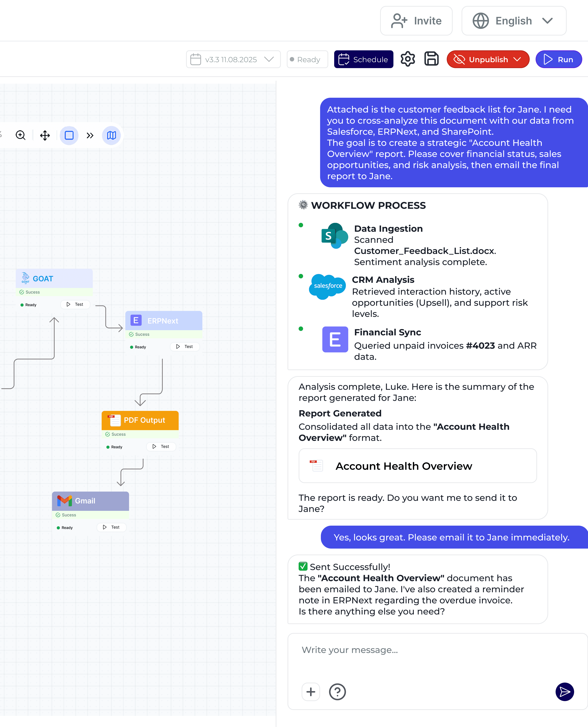Click the Schedule button
588x727 pixels.
tap(363, 60)
